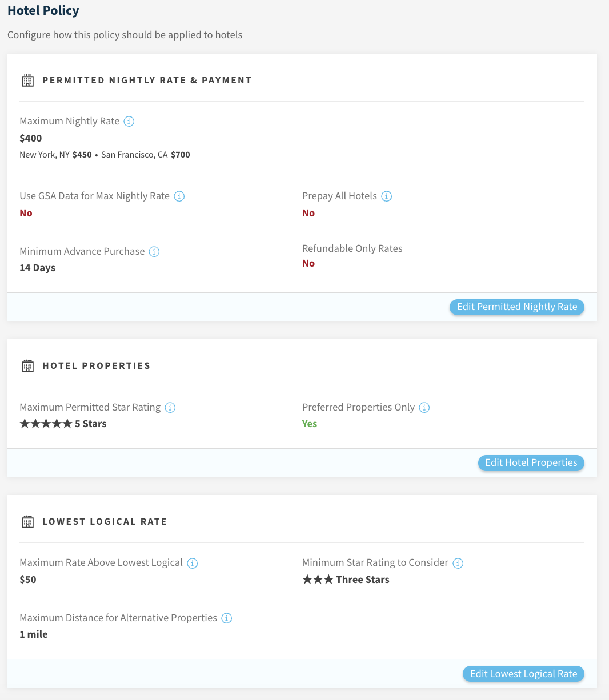Viewport: 609px width, 700px height.
Task: Open Edit Hotel Properties
Action: tap(531, 462)
